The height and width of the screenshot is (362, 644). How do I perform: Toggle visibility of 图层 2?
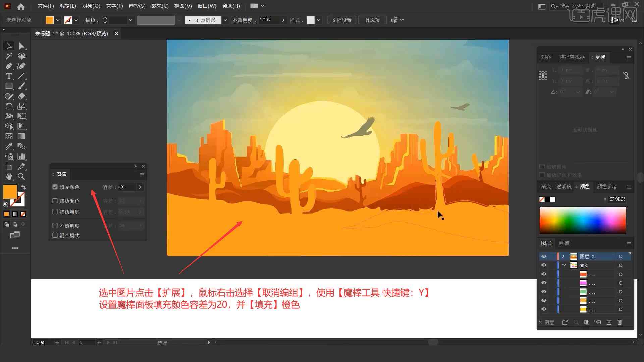click(x=544, y=256)
